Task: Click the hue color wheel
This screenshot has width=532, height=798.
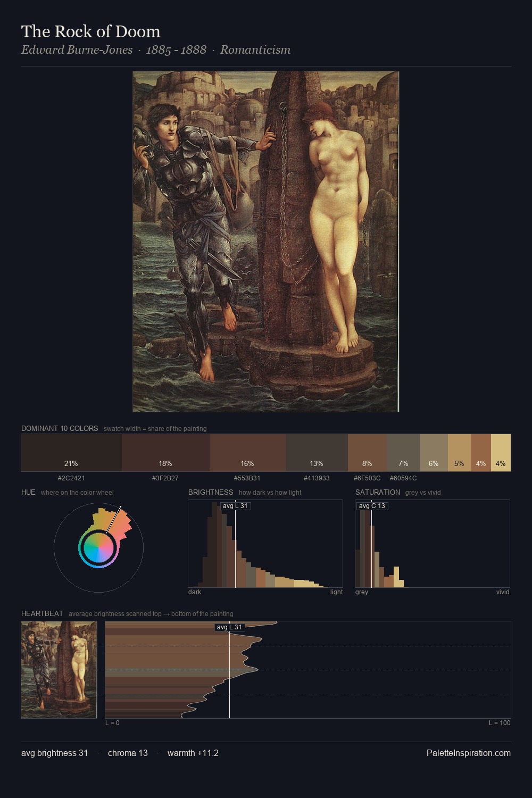Action: [98, 547]
